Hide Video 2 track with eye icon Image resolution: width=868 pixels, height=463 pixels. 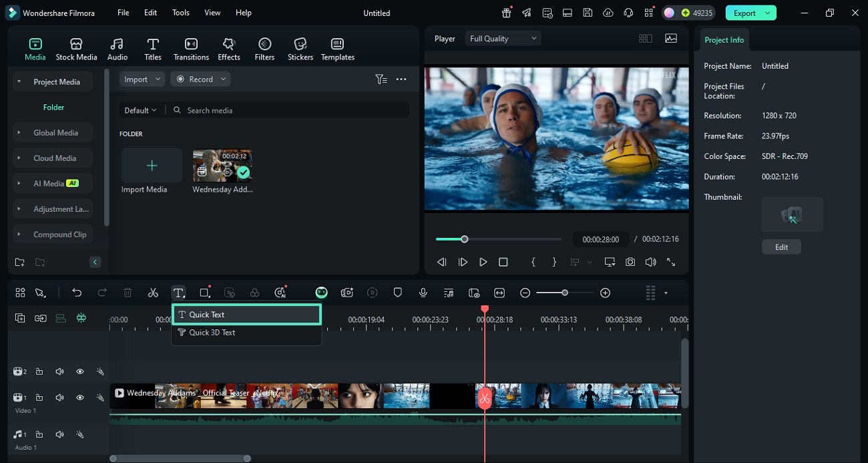79,371
